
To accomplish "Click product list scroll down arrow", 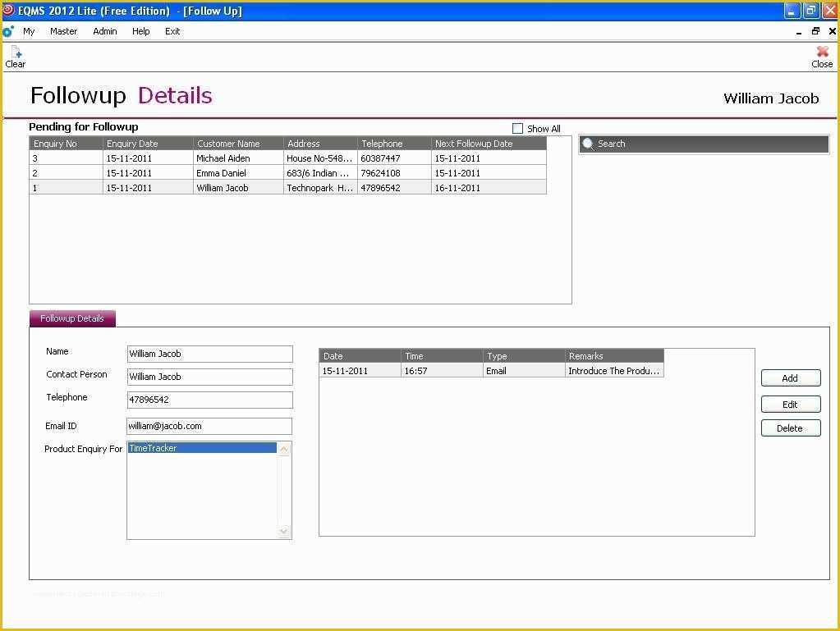I will [284, 532].
